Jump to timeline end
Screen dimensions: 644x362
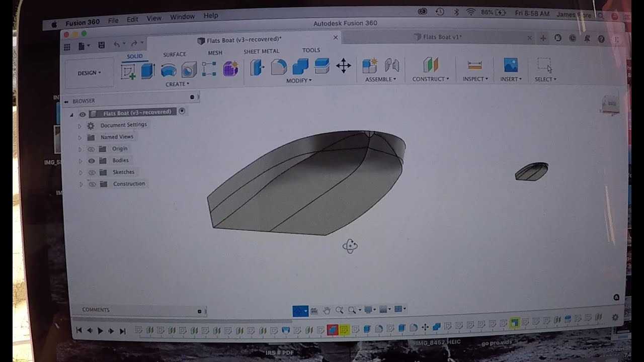(122, 331)
